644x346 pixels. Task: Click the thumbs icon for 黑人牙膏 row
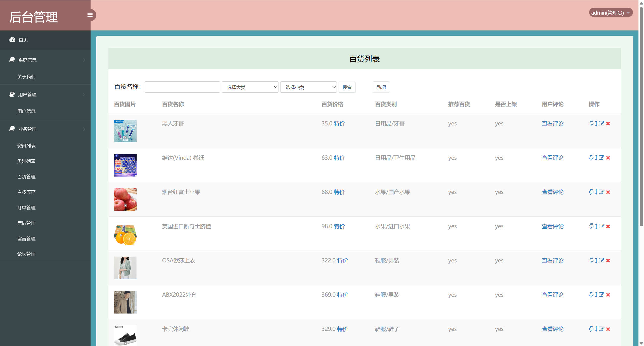591,123
